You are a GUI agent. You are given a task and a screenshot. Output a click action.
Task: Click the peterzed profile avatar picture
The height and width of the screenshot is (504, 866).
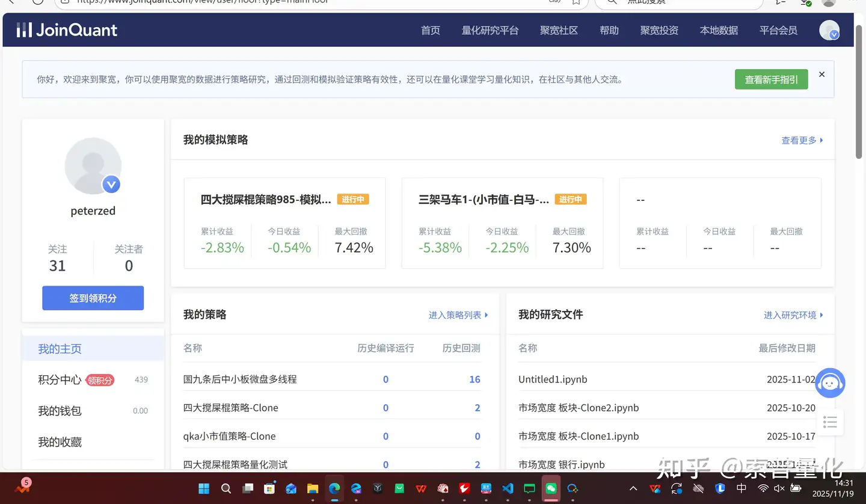click(93, 166)
